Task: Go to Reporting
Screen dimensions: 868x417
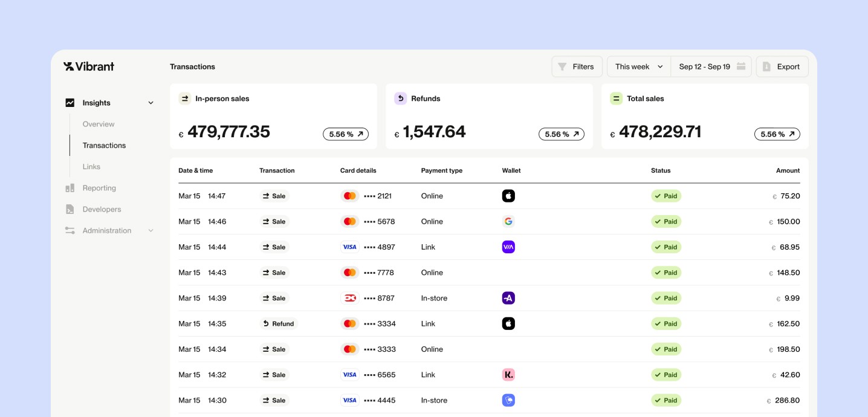Action: [x=99, y=188]
